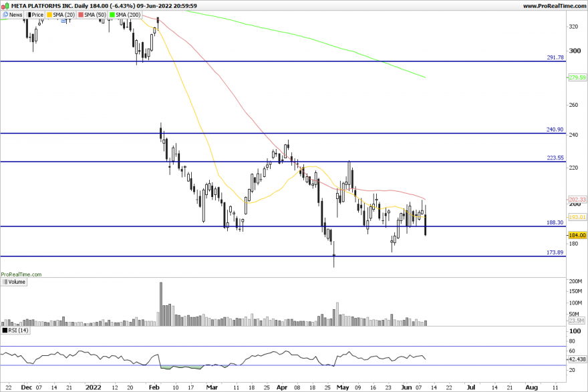This screenshot has width=588, height=392.
Task: Click the red 202.33 SMA value tag
Action: point(577,200)
